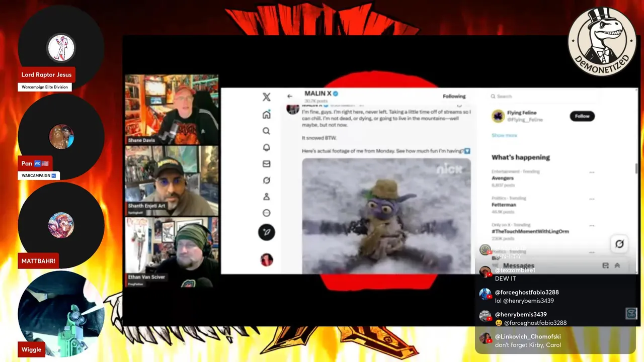Open account avatar at sidebar bottom
Screen dimensions: 644x362
pyautogui.click(x=266, y=259)
